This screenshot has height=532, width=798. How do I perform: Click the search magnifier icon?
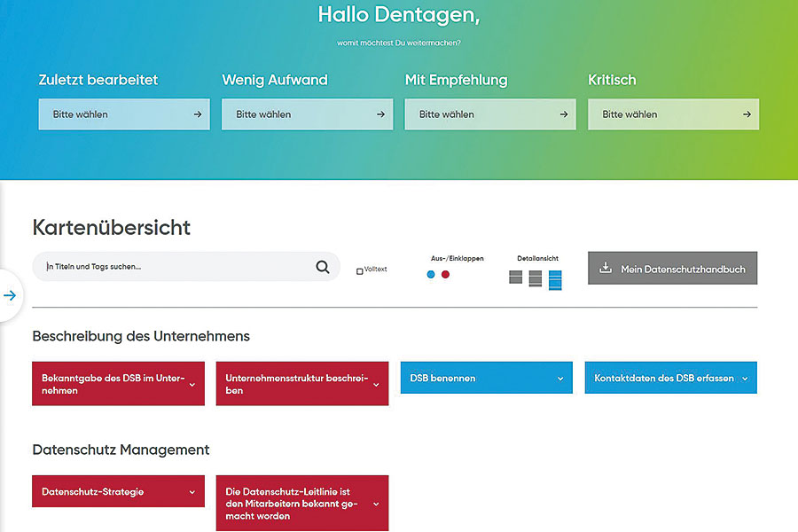tap(323, 267)
